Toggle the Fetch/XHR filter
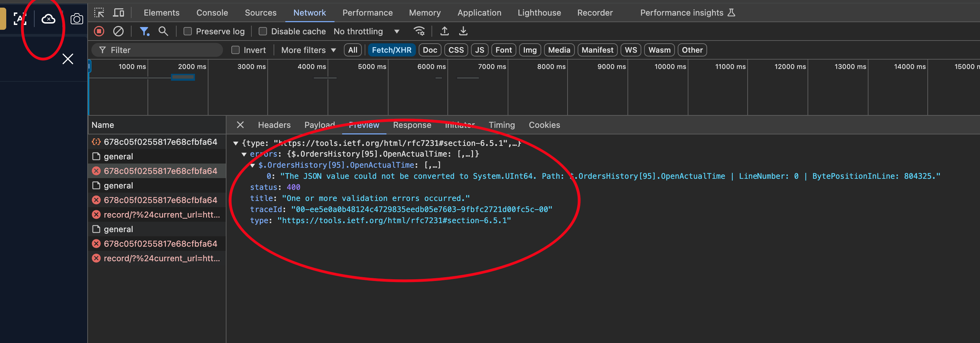The height and width of the screenshot is (343, 980). 391,50
